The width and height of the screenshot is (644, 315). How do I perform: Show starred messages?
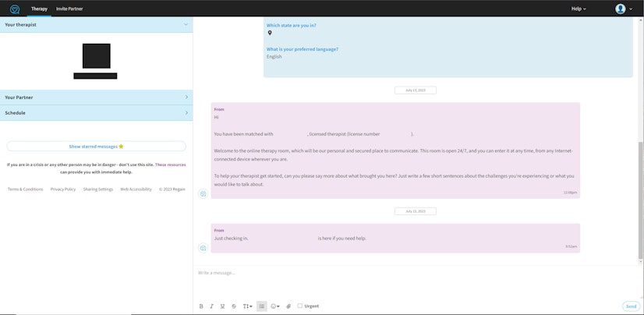96,147
